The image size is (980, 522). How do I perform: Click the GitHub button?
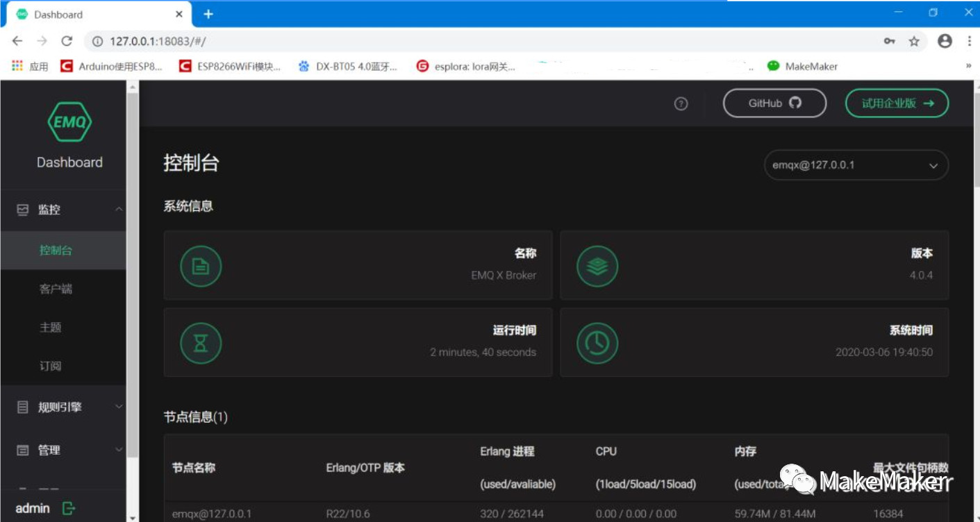tap(774, 103)
